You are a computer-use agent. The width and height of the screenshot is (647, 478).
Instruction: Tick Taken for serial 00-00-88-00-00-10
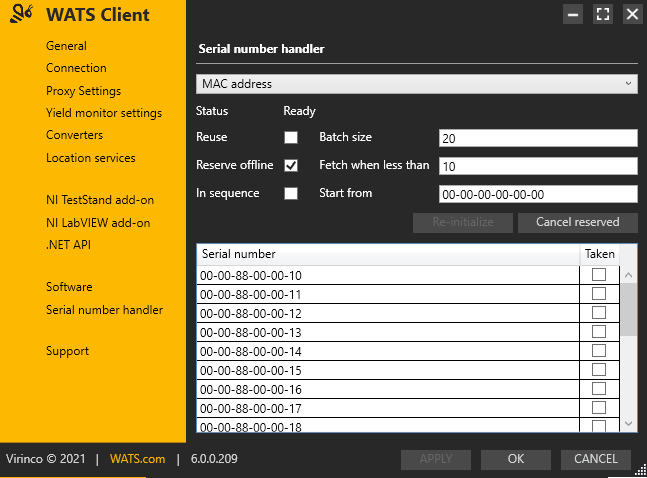click(599, 274)
